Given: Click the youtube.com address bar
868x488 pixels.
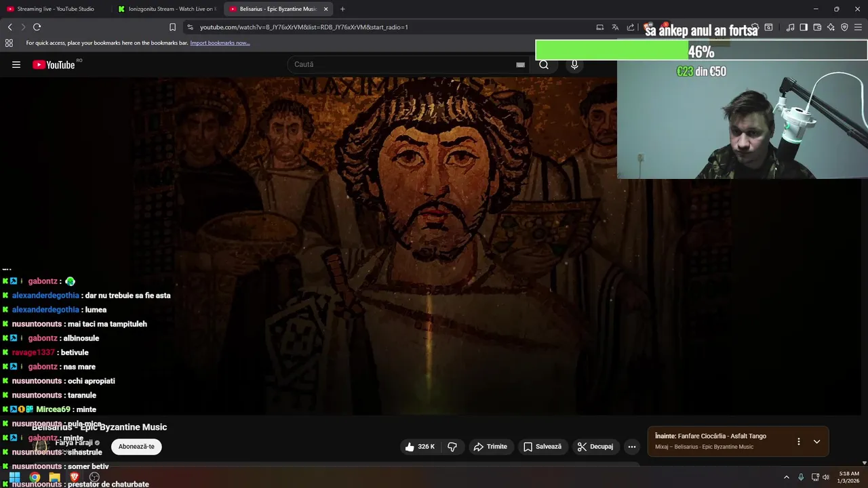Looking at the screenshot, I should [393, 27].
